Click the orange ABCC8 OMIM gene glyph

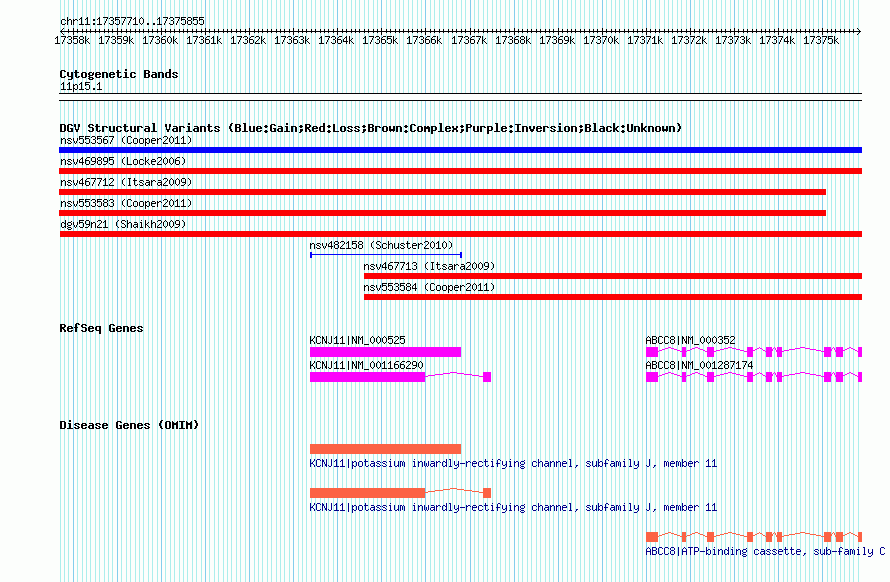[754, 537]
